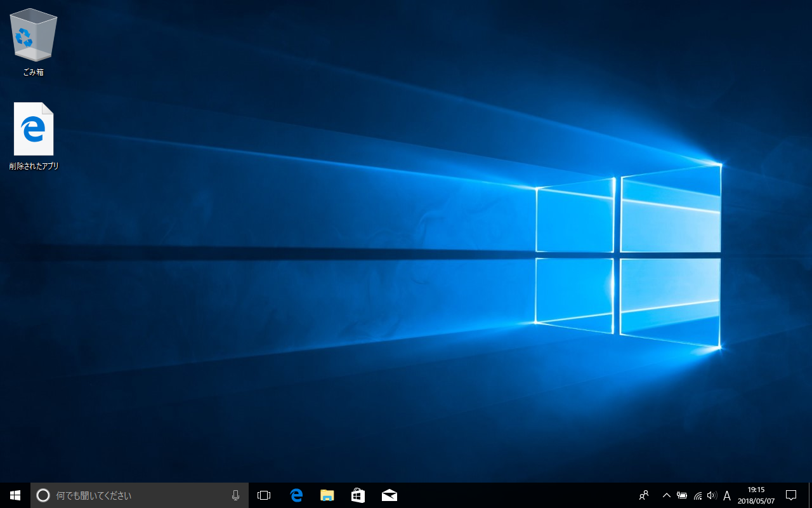The image size is (812, 508).
Task: Open the Windows Start menu
Action: tap(15, 495)
